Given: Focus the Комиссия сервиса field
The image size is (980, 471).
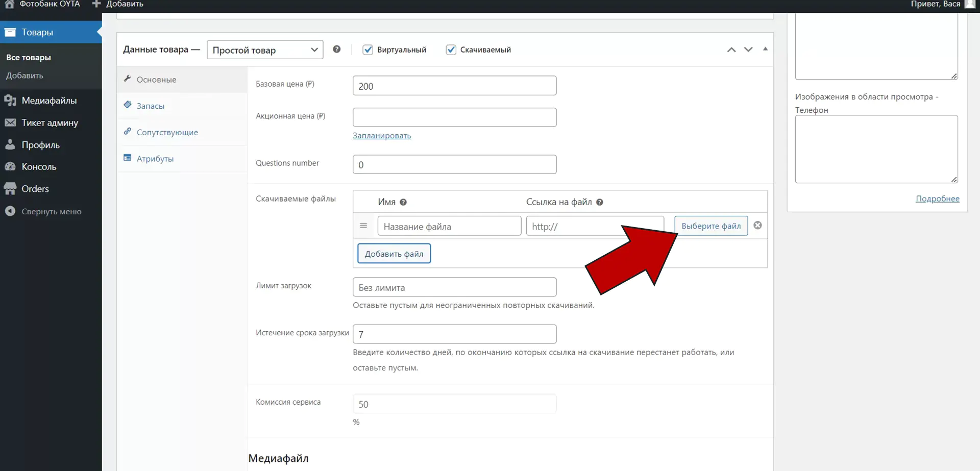Looking at the screenshot, I should tap(454, 404).
